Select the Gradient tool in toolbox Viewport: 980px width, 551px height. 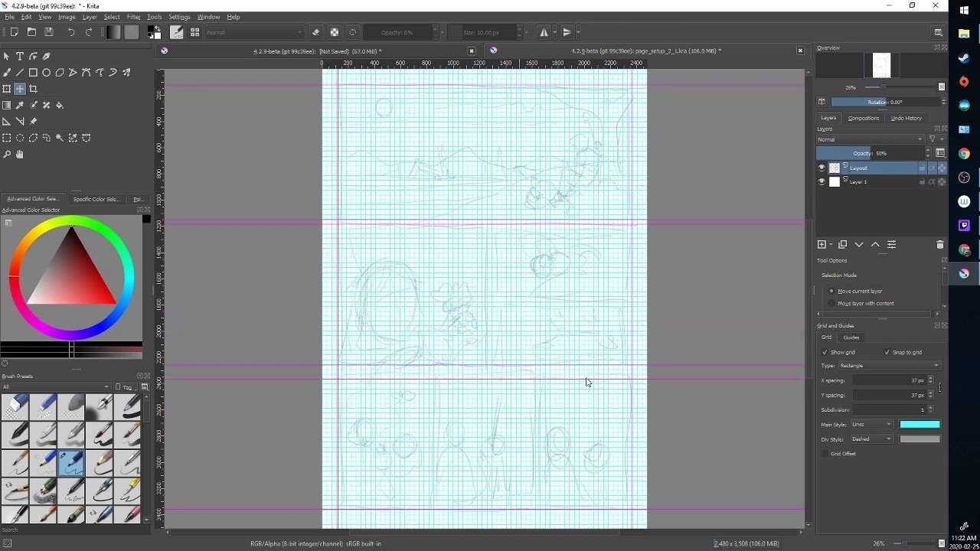(x=7, y=105)
